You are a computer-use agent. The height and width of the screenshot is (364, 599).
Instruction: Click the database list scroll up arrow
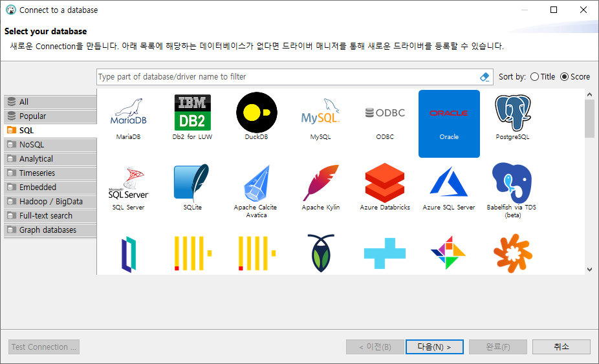point(589,94)
